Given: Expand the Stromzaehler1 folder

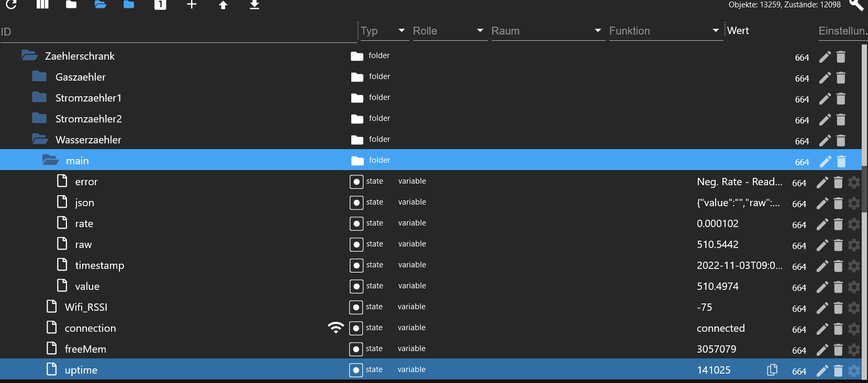Looking at the screenshot, I should pyautogui.click(x=39, y=97).
